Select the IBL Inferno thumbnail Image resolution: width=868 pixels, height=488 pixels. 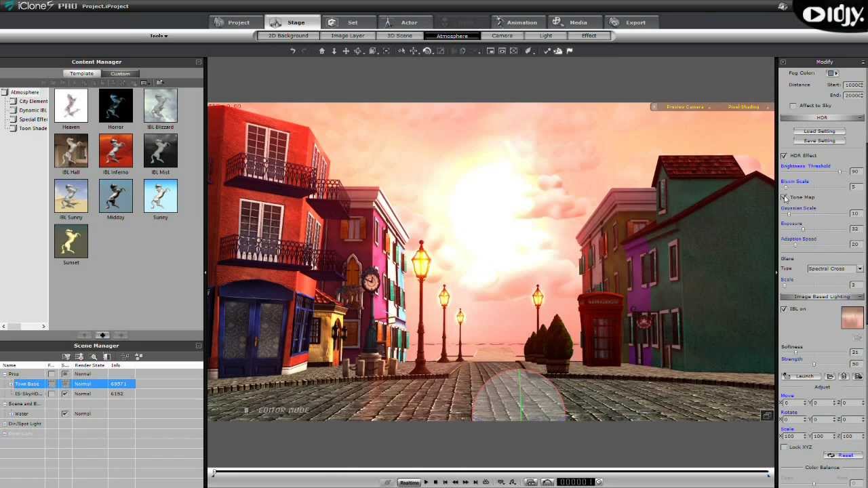116,150
